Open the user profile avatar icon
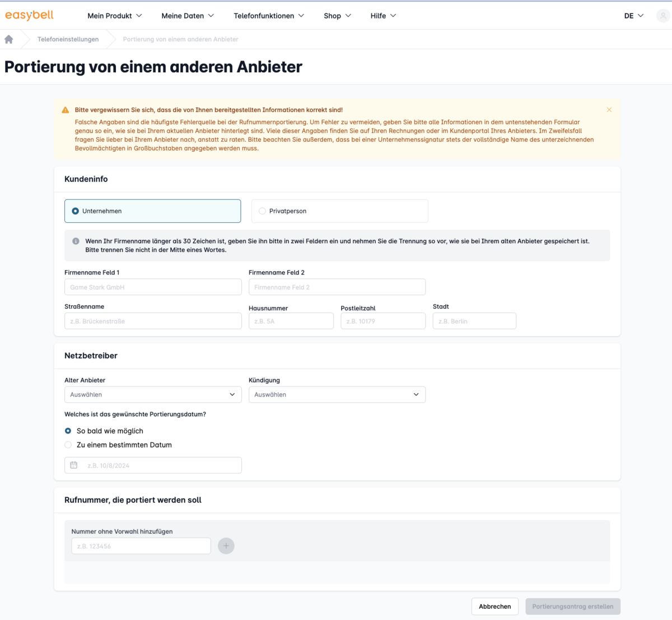Viewport: 672px width, 620px height. (663, 16)
